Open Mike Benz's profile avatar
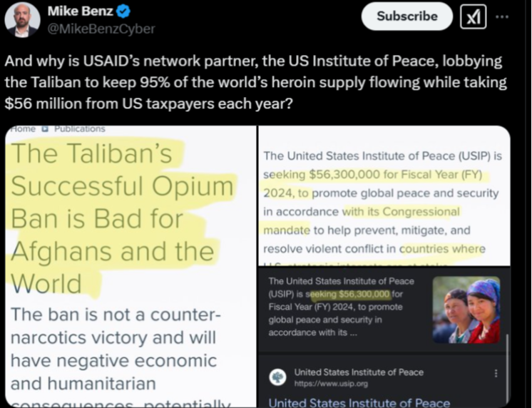This screenshot has width=532, height=408. (x=22, y=20)
